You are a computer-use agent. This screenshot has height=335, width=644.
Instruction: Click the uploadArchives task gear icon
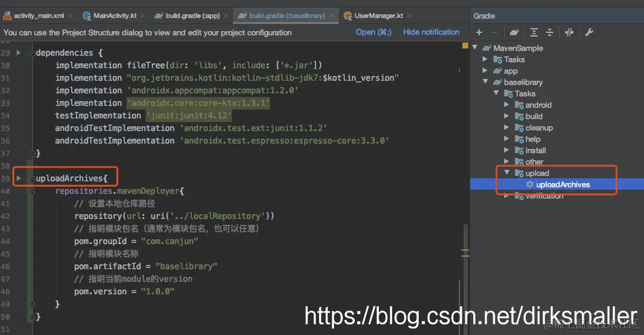click(530, 185)
